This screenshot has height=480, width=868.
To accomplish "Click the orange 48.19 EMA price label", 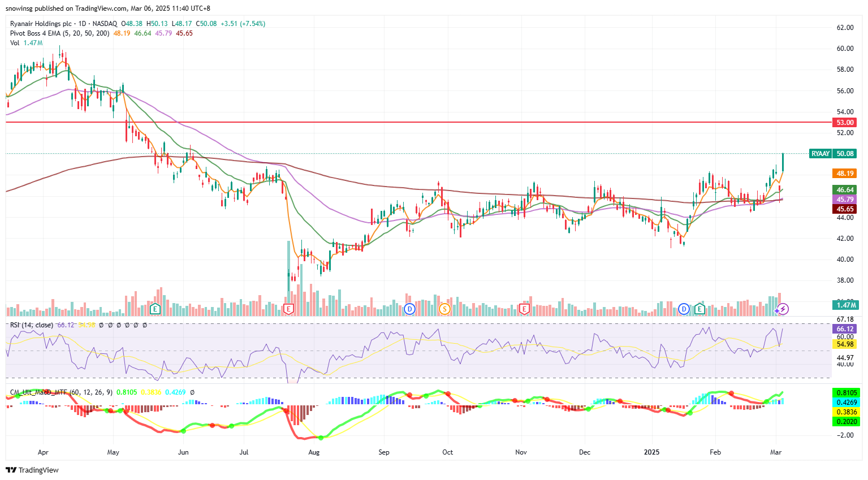I will [x=845, y=174].
